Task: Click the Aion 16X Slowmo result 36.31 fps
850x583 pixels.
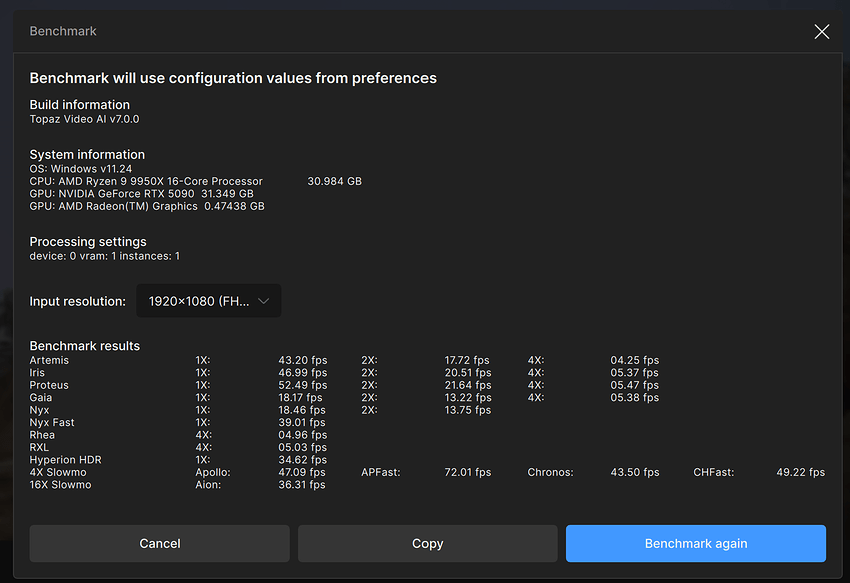Action: point(302,485)
